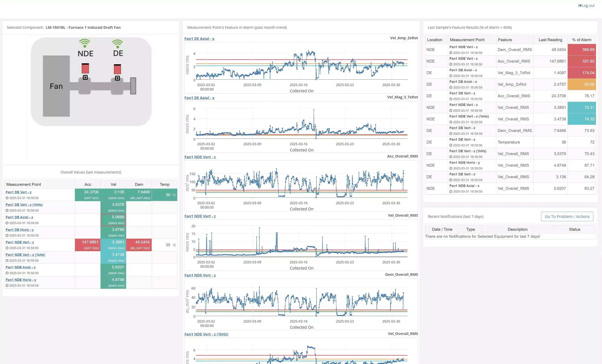
Task: Open Fan1 NDE Vert - z (1kHz) chart link
Action: tap(206, 334)
